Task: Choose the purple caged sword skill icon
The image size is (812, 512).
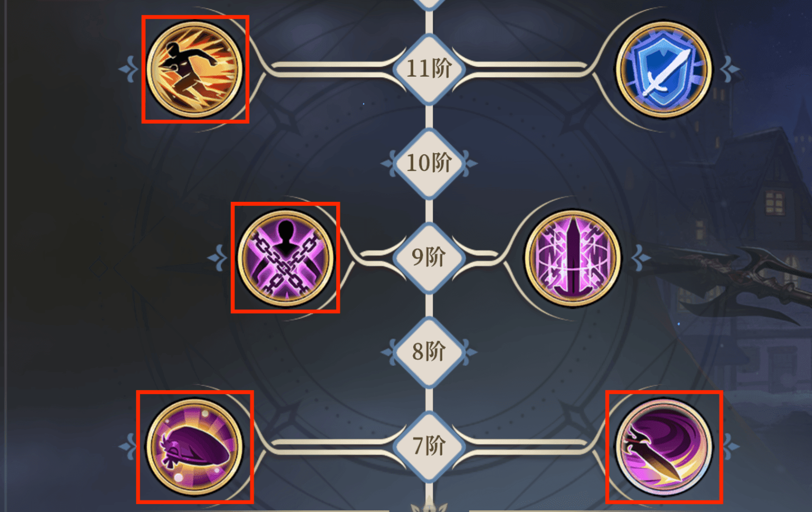Action: point(573,258)
